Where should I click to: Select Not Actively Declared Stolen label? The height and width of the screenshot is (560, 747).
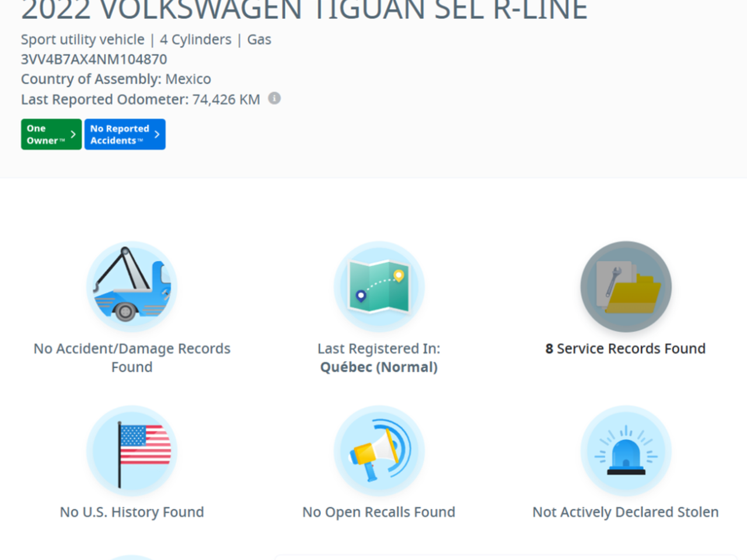[626, 512]
